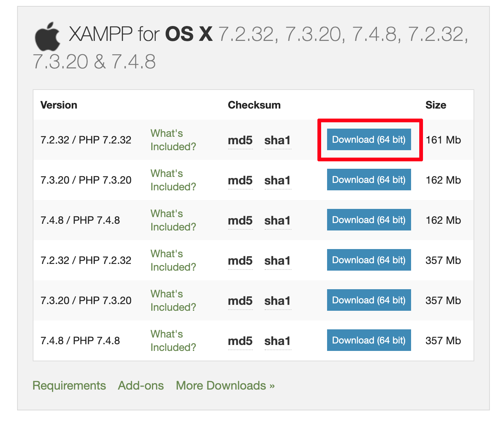Select the 162 Mb size in the 7.3.20 row
The width and height of the screenshot is (504, 426).
point(443,180)
